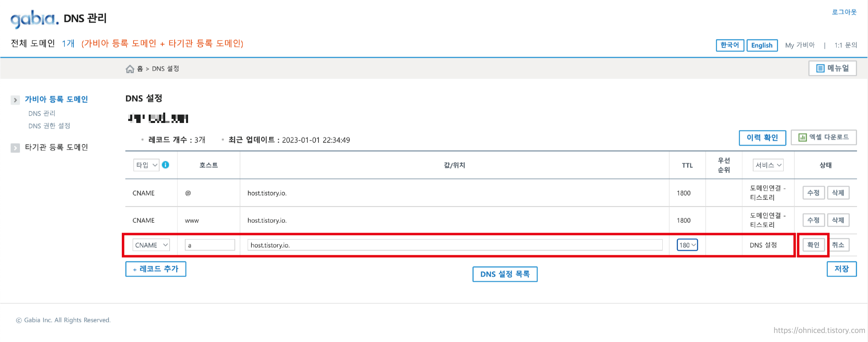The width and height of the screenshot is (868, 342).
Task: Open the 서비스 filter dropdown
Action: tap(768, 165)
